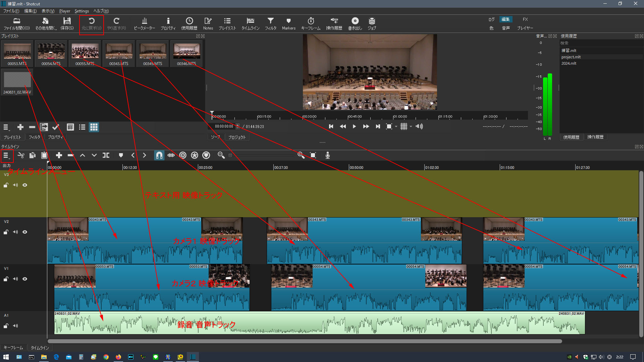Open the playlist hamburger menu
Image resolution: width=644 pixels, height=362 pixels.
pyautogui.click(x=6, y=127)
